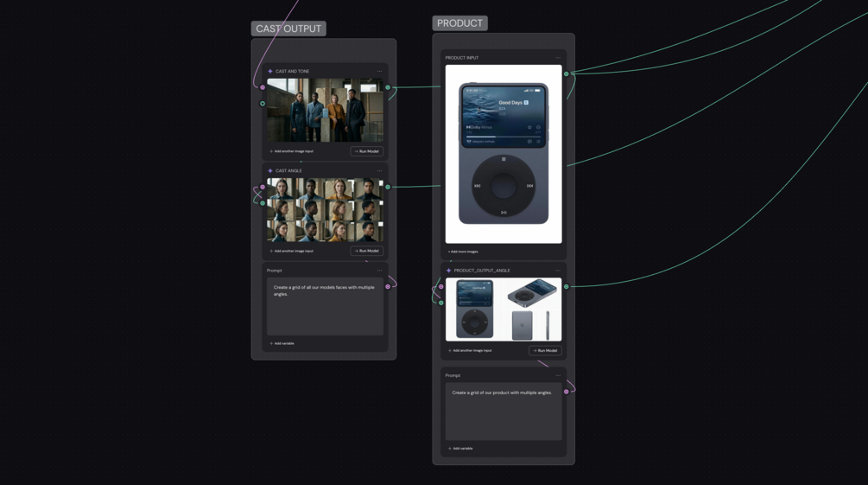Edit the 'Create a grid of all our models faces' prompt

click(x=325, y=307)
